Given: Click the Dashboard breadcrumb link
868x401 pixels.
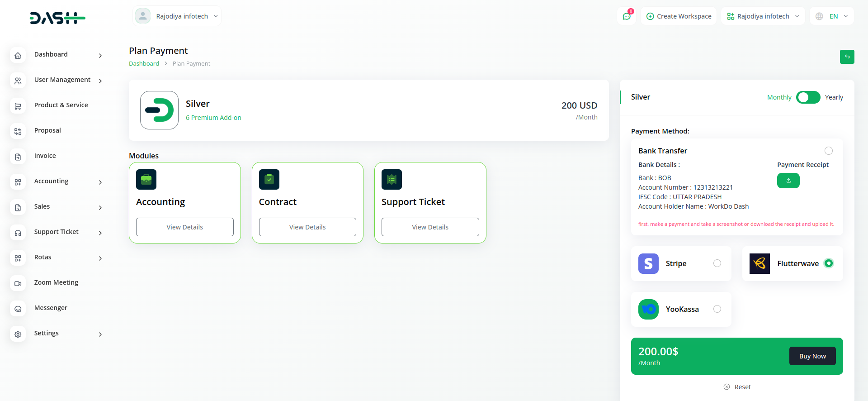Looking at the screenshot, I should 144,64.
